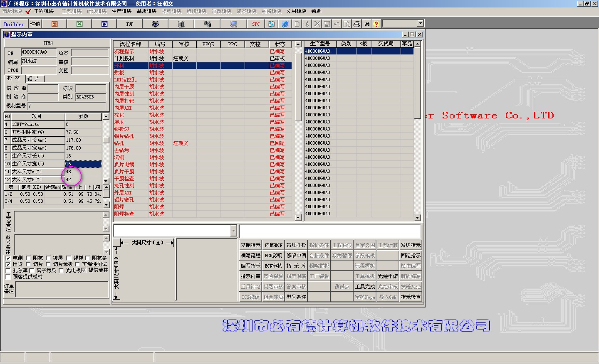Click the binoculars find icon

click(x=367, y=24)
